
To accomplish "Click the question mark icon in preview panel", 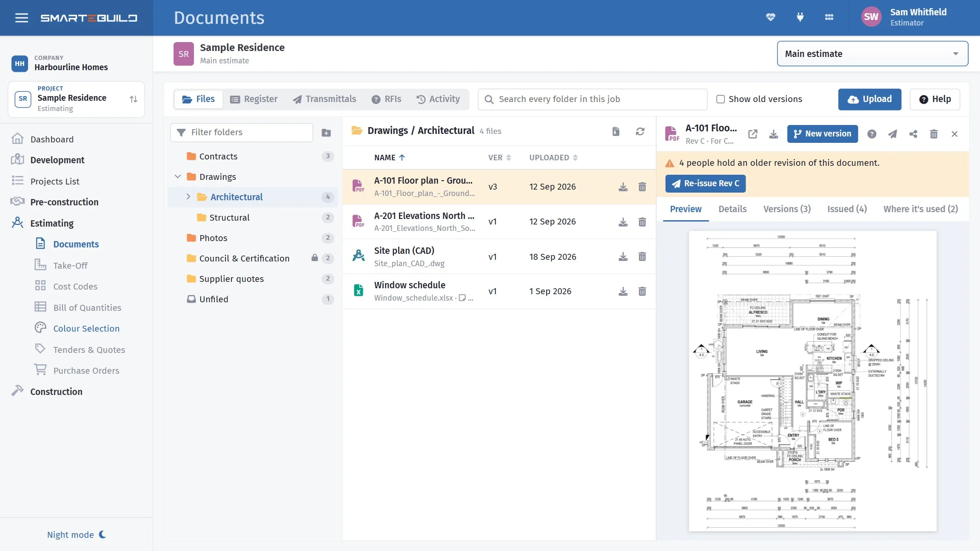I will pyautogui.click(x=872, y=134).
